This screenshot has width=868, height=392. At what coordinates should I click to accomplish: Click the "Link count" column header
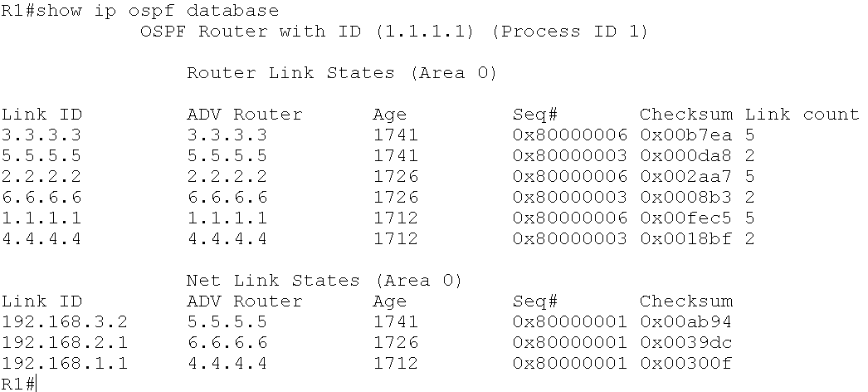coord(801,115)
